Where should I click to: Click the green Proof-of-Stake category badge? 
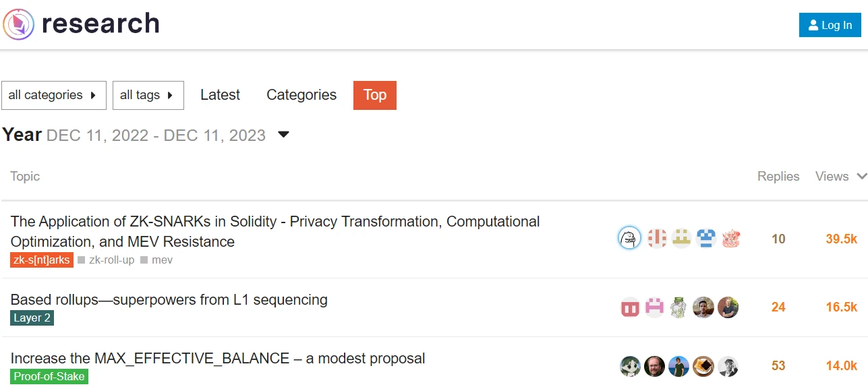(x=49, y=376)
